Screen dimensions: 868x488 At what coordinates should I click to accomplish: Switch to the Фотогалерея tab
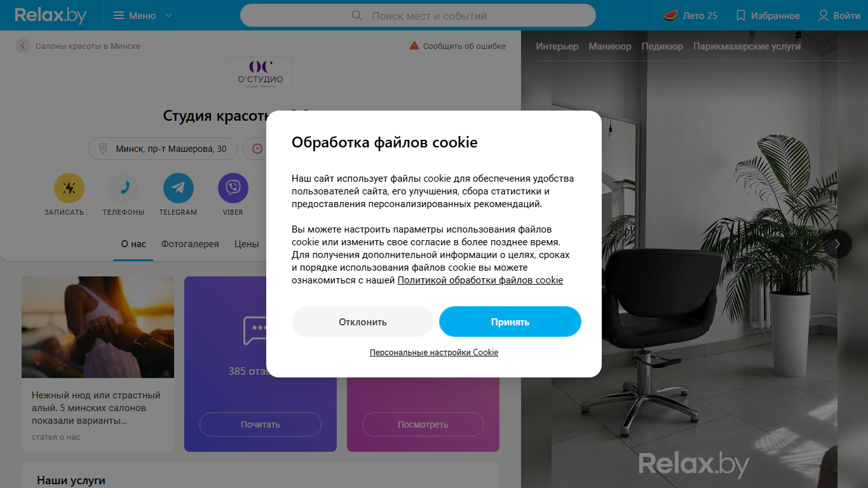tap(190, 244)
